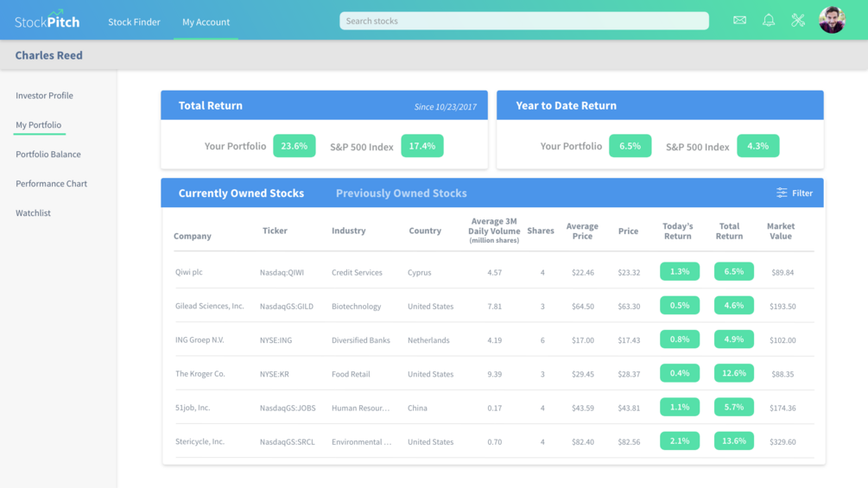This screenshot has width=868, height=488.
Task: Click the Qiwi plc company row
Action: 494,272
